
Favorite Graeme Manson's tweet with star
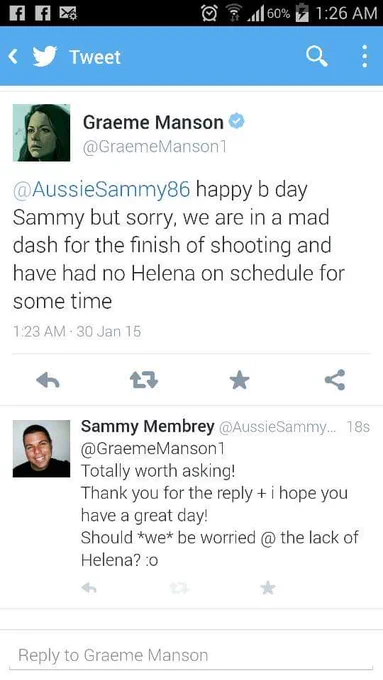[239, 380]
